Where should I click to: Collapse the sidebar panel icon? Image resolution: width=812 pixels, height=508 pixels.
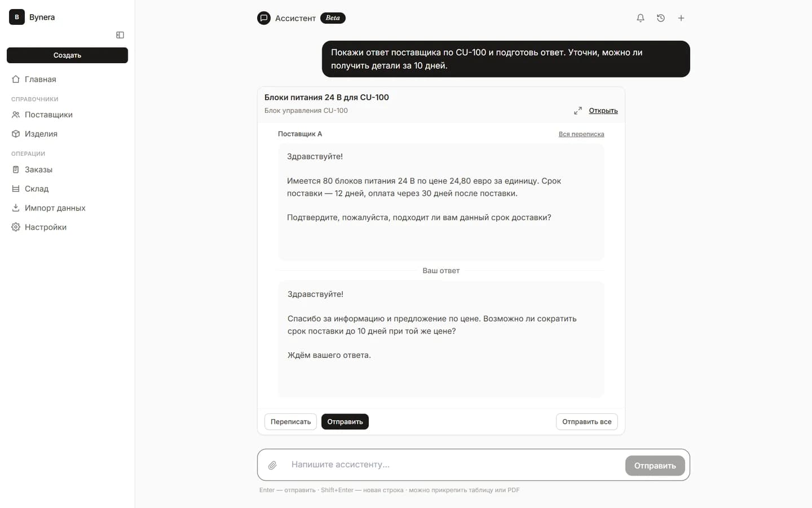pyautogui.click(x=120, y=35)
